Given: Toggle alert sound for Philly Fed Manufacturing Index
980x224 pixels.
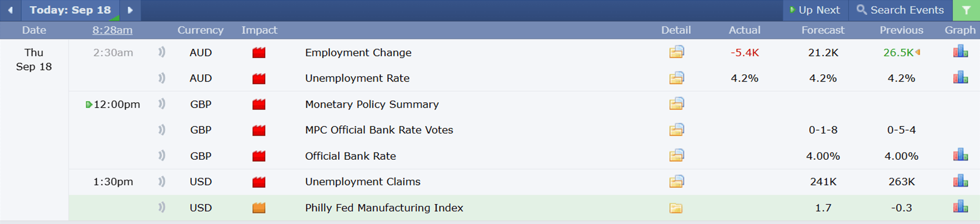Looking at the screenshot, I should [162, 207].
